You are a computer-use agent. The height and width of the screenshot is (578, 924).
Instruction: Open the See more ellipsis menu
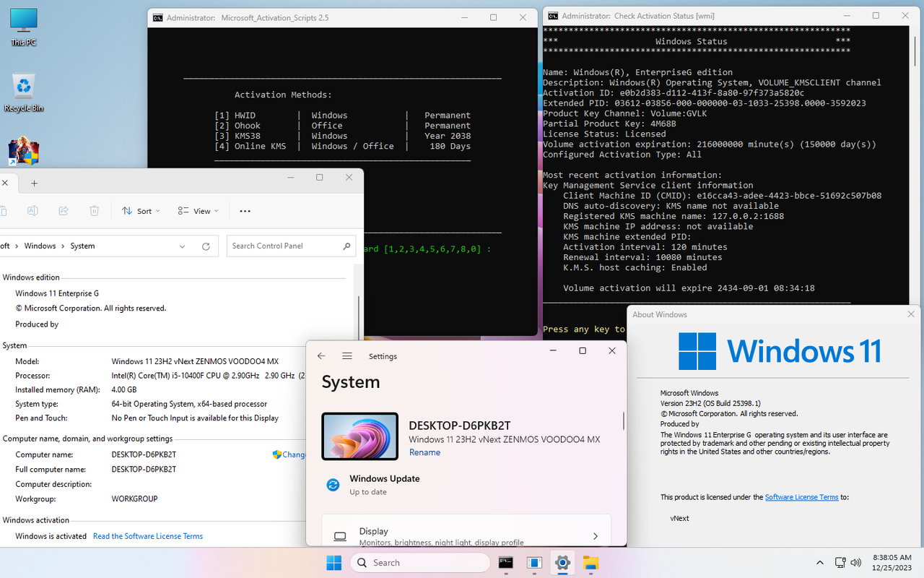pos(245,211)
